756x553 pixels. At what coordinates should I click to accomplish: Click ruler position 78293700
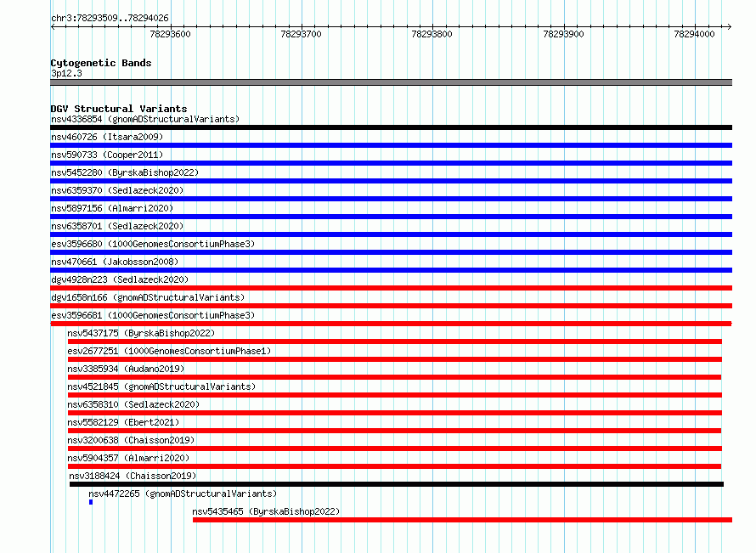[301, 34]
